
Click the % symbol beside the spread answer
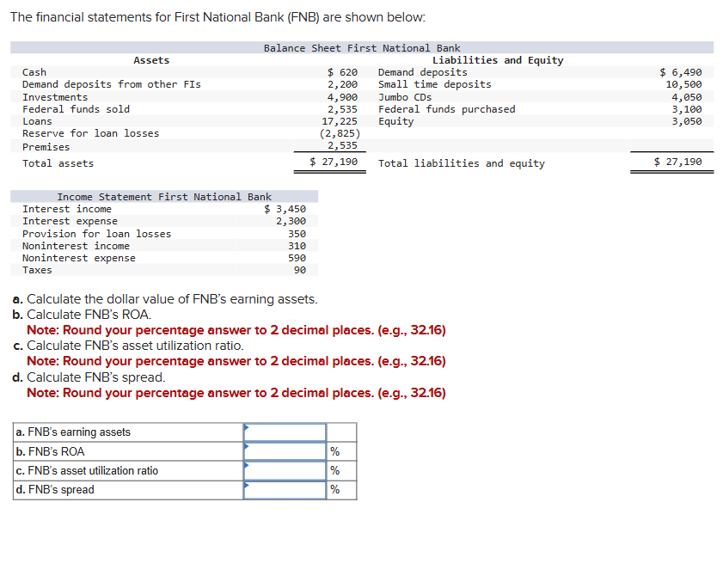(x=334, y=490)
